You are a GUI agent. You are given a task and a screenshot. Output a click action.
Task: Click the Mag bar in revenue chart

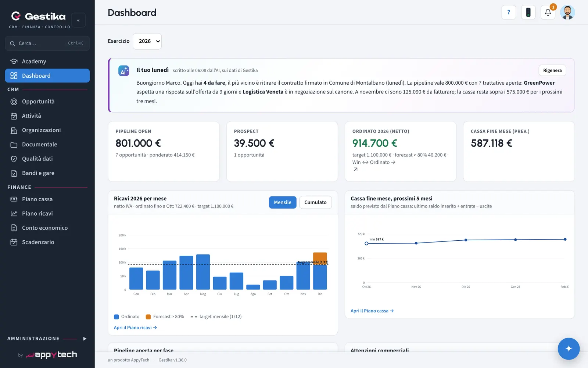pos(203,272)
